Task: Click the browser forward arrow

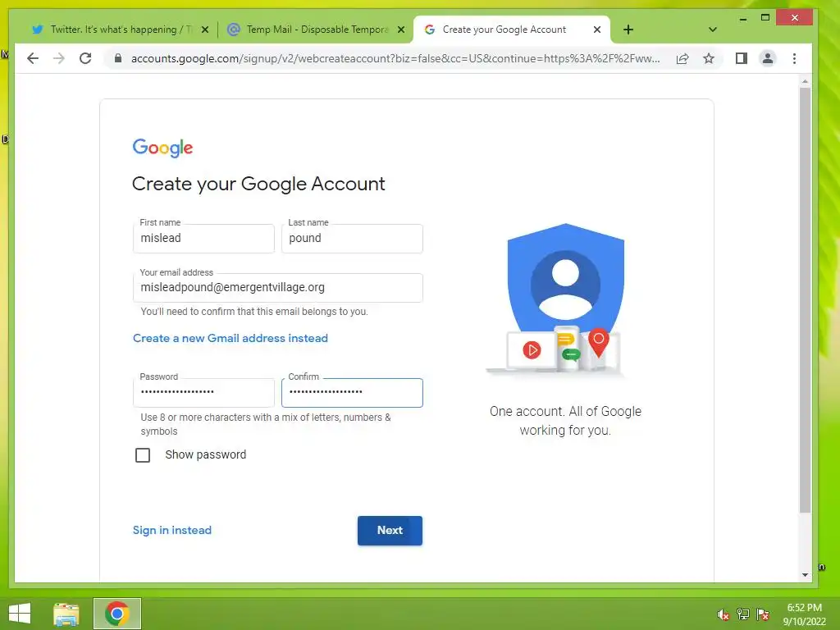Action: 59,58
